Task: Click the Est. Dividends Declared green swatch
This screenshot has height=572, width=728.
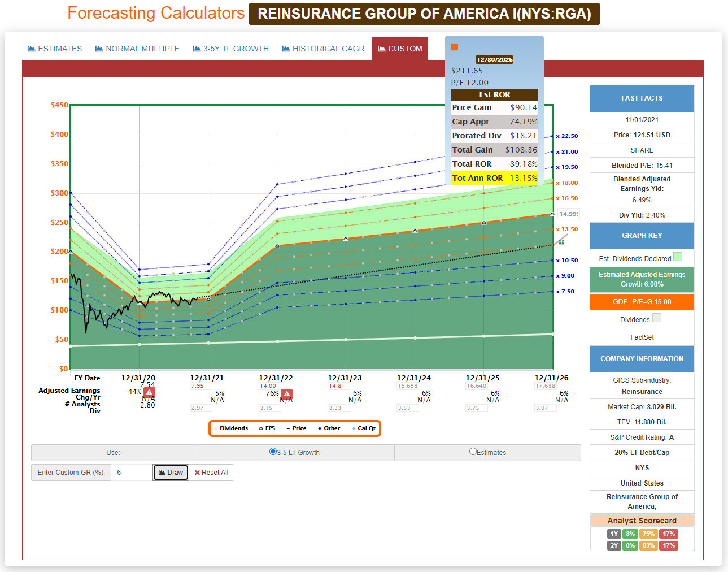Action: pos(678,257)
